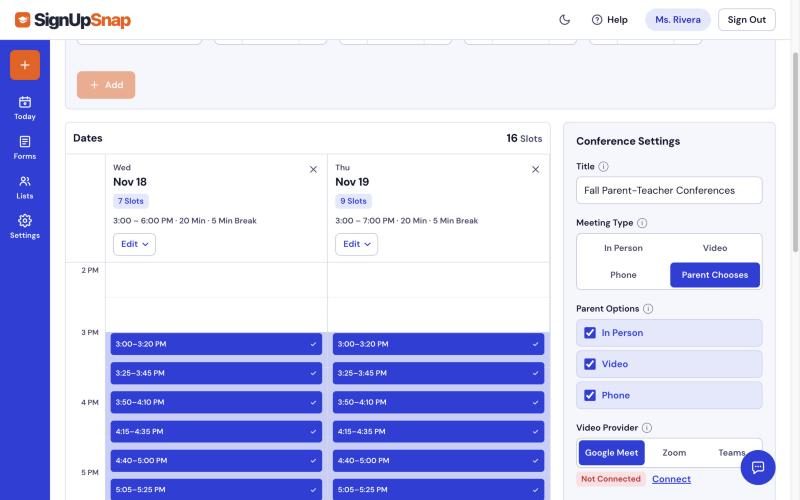
Task: Toggle Nov 19 slot 3:00–3:20 PM
Action: point(438,344)
